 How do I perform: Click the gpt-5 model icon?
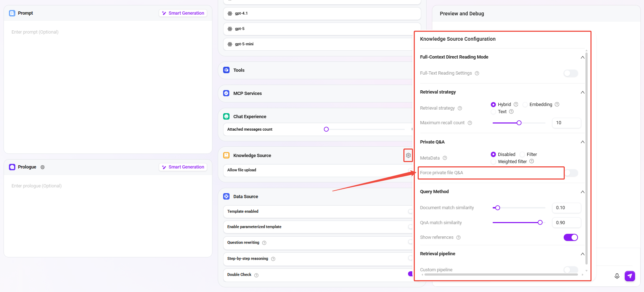pos(230,29)
